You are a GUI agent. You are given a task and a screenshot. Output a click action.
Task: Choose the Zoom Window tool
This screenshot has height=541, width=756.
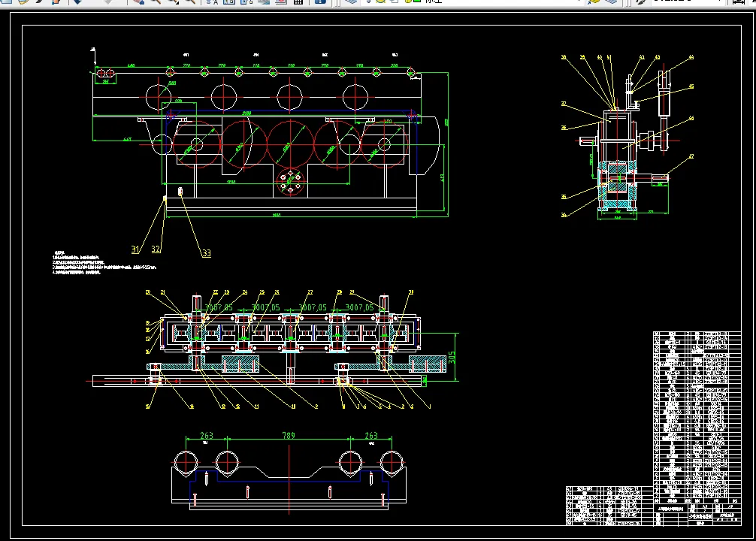[x=173, y=2]
